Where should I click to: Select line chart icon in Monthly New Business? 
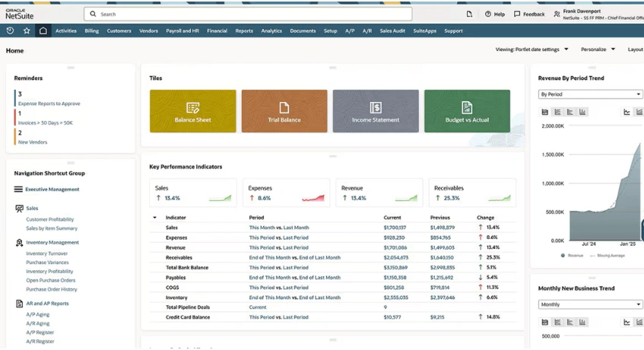(x=627, y=322)
